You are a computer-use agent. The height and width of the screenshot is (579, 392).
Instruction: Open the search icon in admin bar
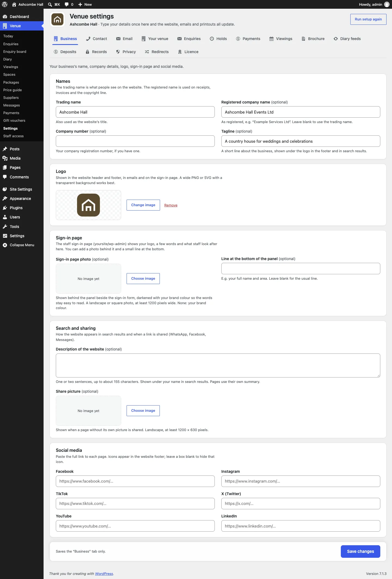(50, 4)
